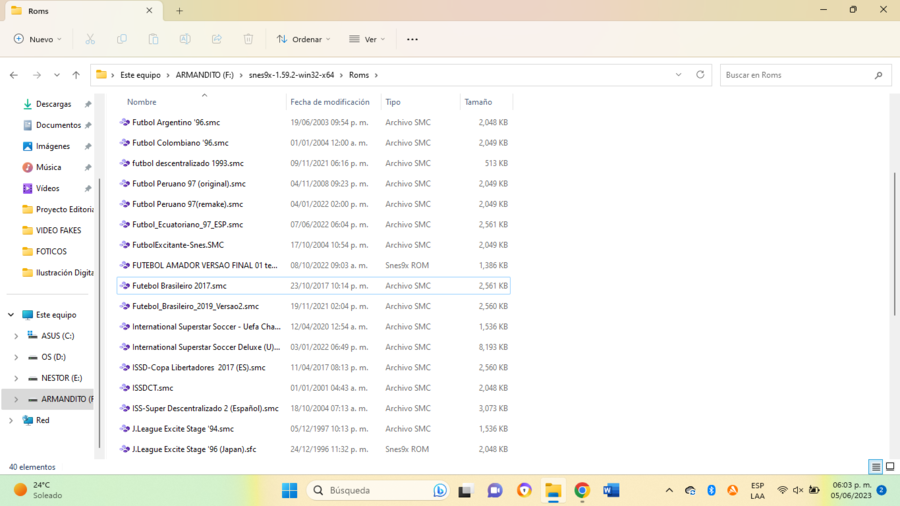Click the Copy icon in toolbar

(x=122, y=39)
